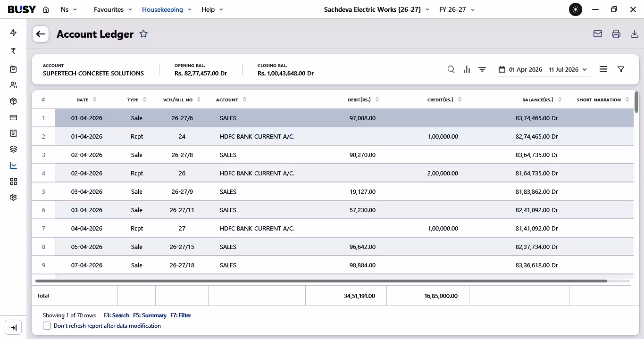
Task: Open the people sidebar icon
Action: [x=13, y=85]
